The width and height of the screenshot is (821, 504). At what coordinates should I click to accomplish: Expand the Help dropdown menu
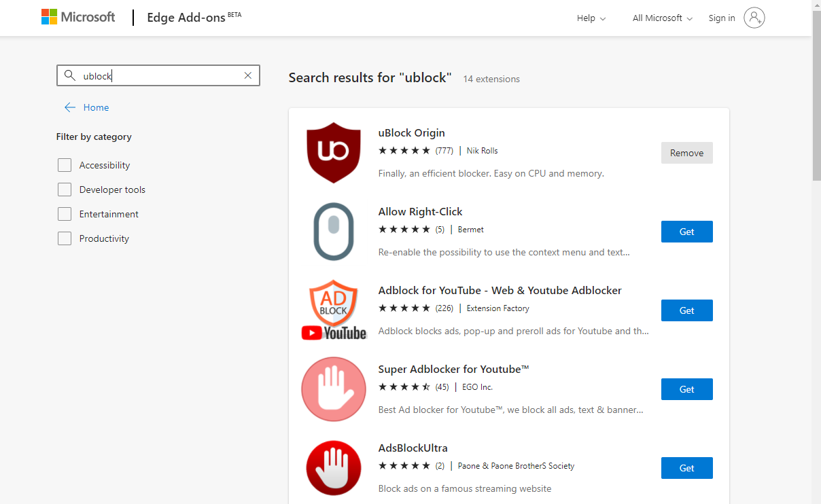point(591,18)
